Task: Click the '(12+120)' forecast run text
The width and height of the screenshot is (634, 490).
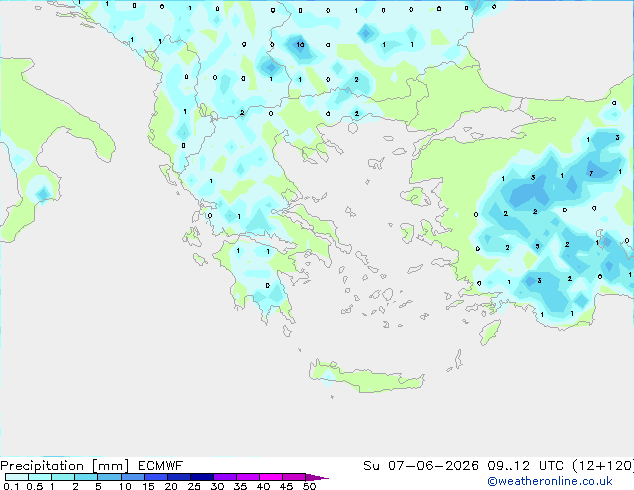Action: pos(603,466)
